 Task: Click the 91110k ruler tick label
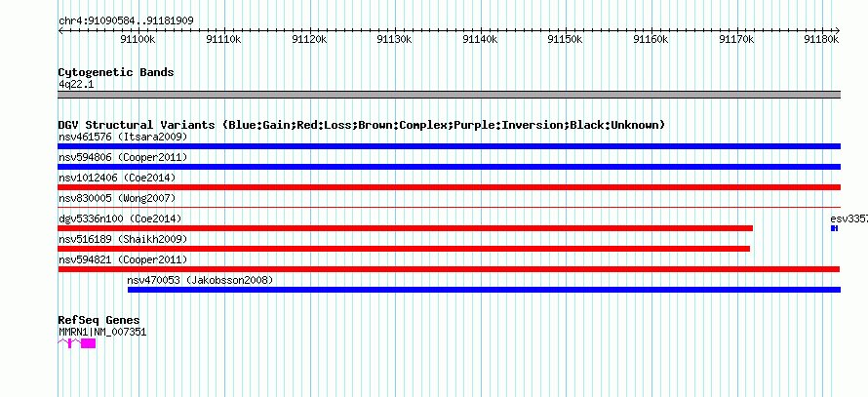(223, 39)
